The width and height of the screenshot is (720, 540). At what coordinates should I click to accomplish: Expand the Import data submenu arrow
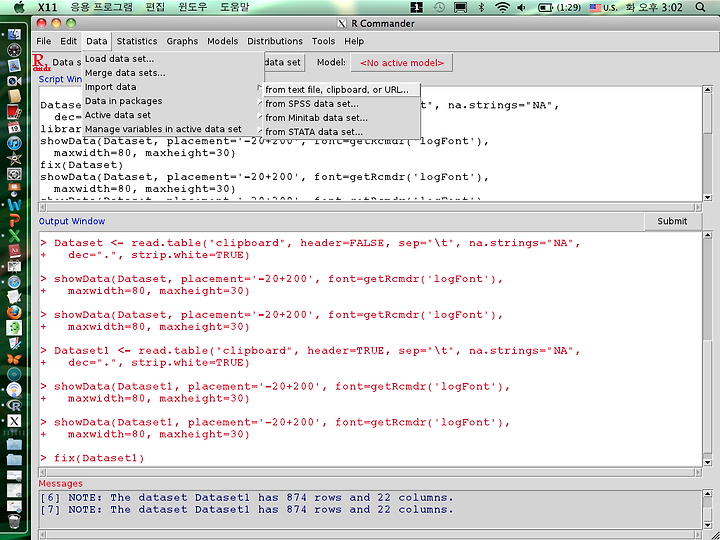coord(259,87)
